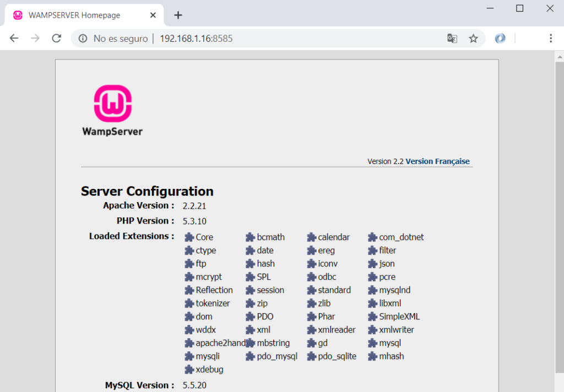Image resolution: width=564 pixels, height=392 pixels.
Task: Select the WAMPSERVER Homepage tab
Action: [84, 15]
